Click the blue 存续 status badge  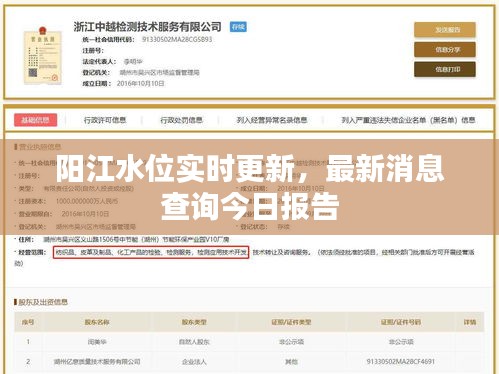[x=238, y=27]
